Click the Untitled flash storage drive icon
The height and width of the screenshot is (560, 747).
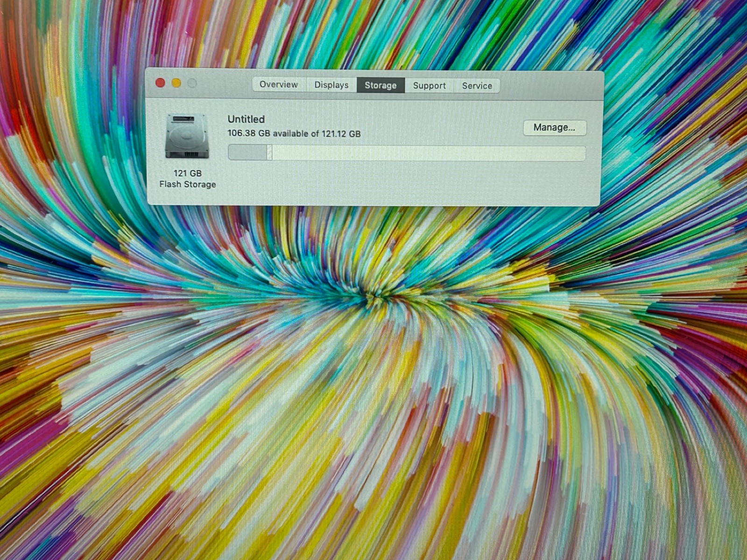(x=187, y=135)
